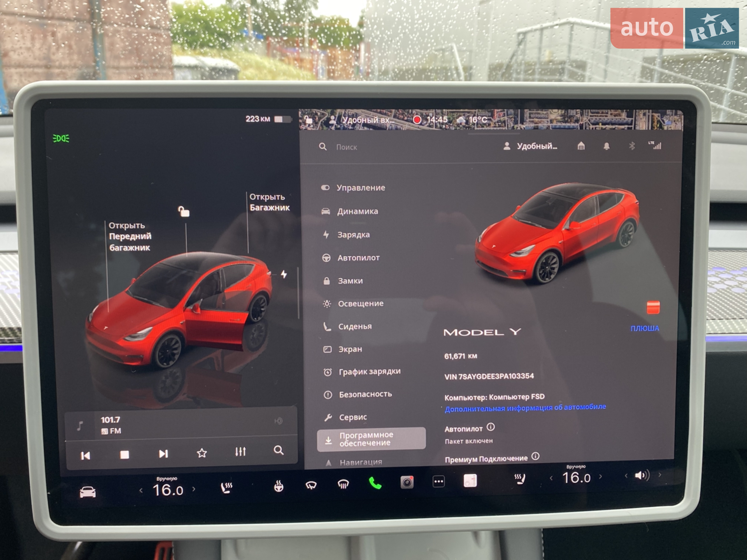The width and height of the screenshot is (747, 560).
Task: Open the white app tile in the bottom bar
Action: coord(470,481)
